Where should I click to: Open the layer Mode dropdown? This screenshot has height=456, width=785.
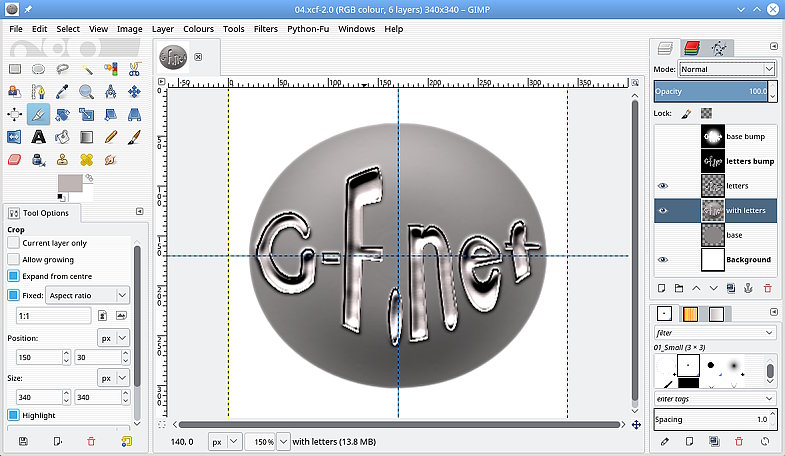pyautogui.click(x=727, y=69)
